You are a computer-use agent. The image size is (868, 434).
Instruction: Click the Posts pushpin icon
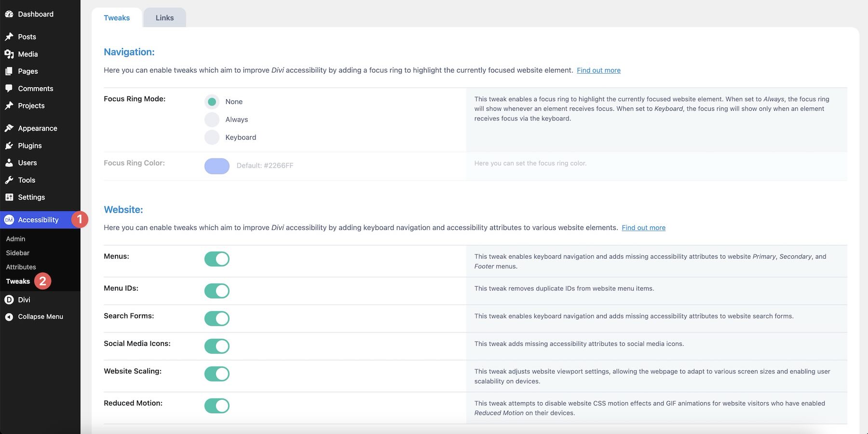tap(9, 37)
